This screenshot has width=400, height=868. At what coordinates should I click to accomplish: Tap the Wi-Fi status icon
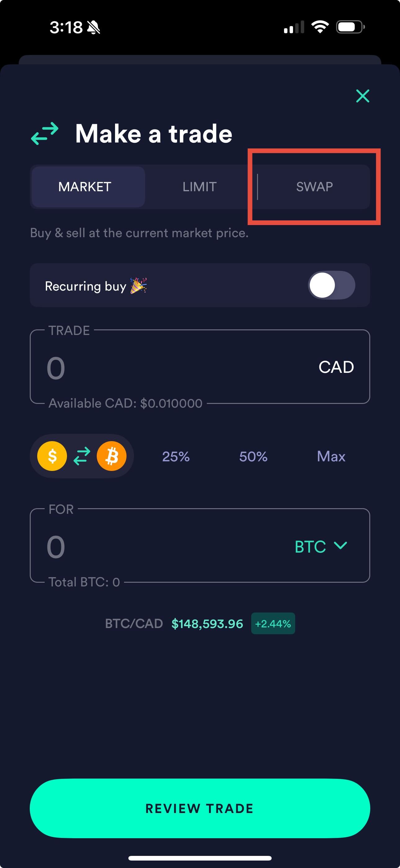click(320, 27)
